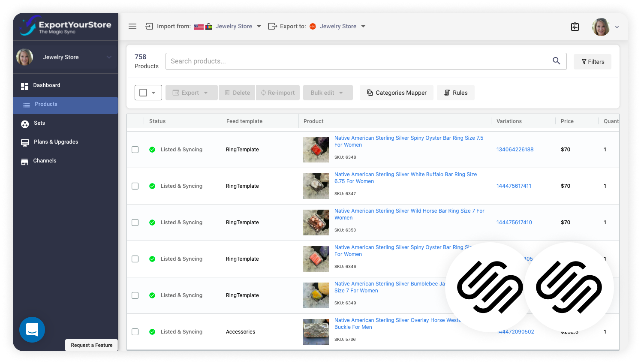
Task: Expand the profile menu chevron
Action: (x=617, y=27)
